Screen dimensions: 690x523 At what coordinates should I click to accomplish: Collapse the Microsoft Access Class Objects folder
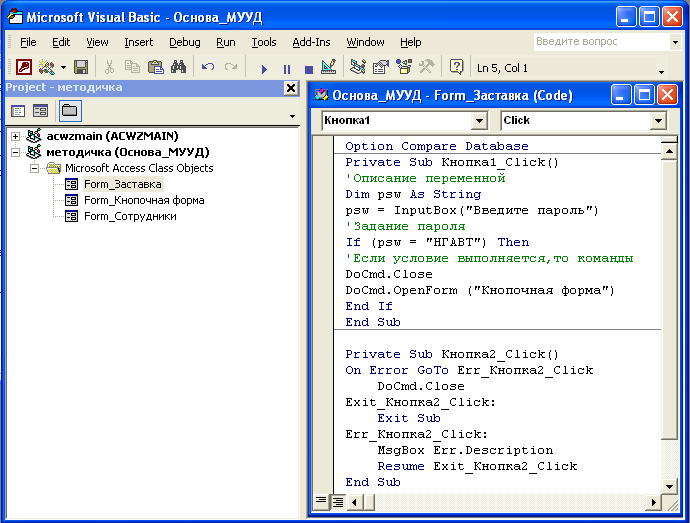[34, 168]
